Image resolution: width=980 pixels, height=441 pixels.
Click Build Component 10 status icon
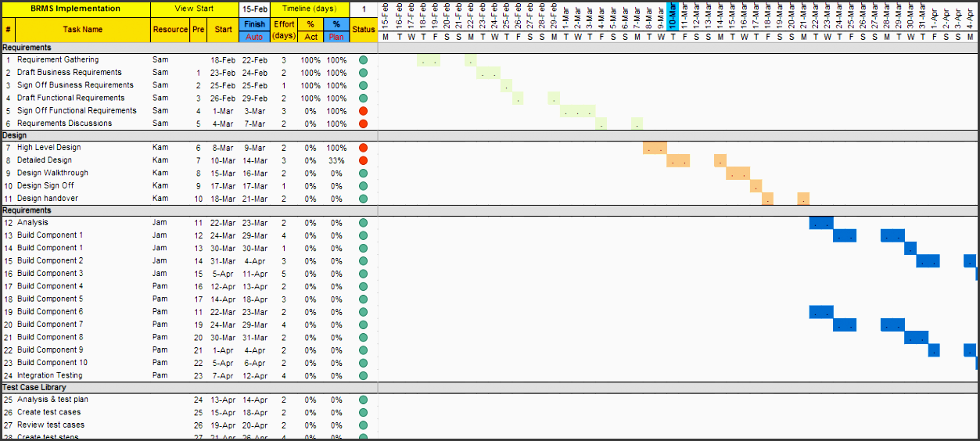363,363
